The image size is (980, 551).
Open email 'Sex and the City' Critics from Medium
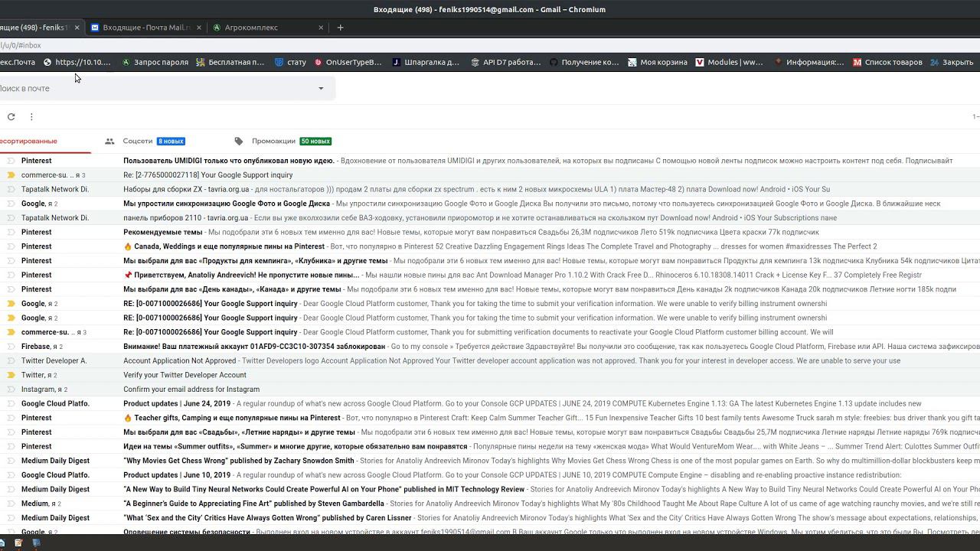[490, 518]
